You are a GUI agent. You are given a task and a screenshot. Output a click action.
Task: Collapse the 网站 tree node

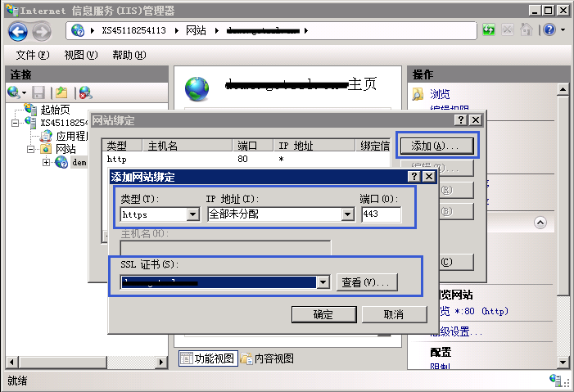(x=31, y=149)
